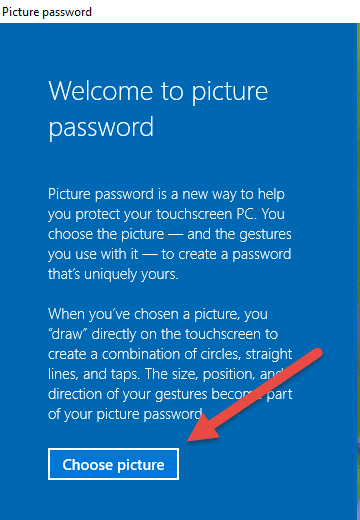
Task: Click line "lines, and taps. The size, position"
Action: [166, 374]
